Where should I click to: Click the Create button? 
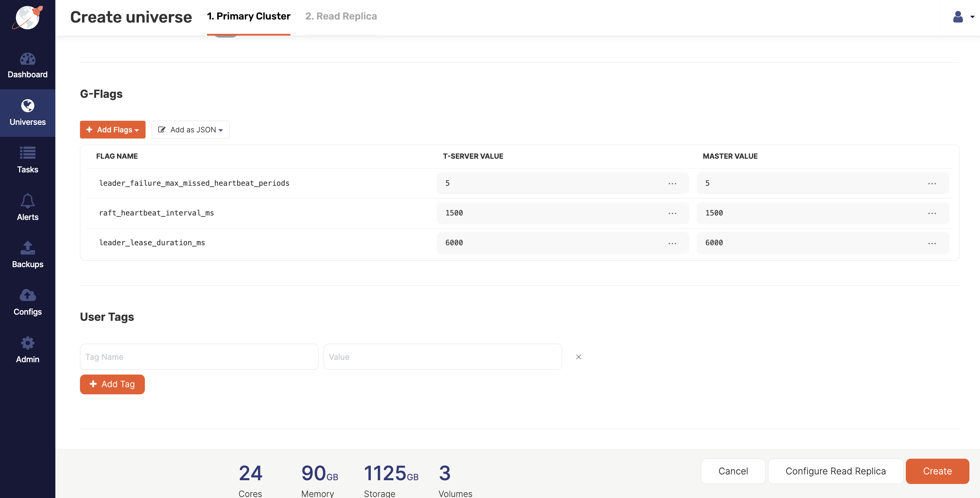pyautogui.click(x=937, y=471)
